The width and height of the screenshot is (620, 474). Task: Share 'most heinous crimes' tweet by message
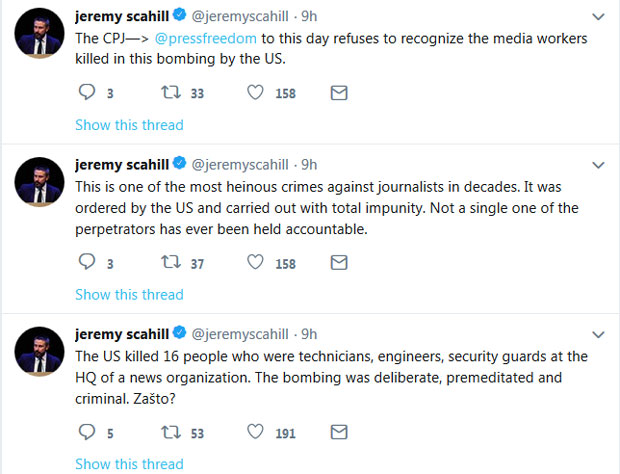(x=338, y=263)
